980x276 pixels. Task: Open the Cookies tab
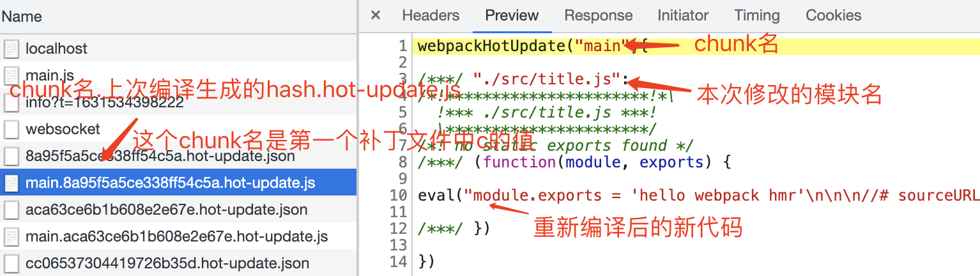click(833, 15)
